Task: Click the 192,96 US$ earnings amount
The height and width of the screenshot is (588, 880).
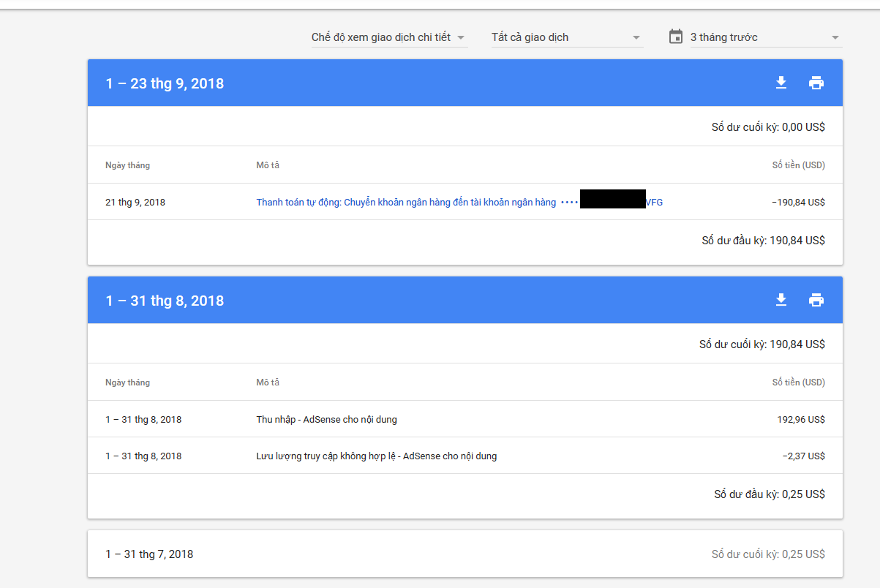Action: [800, 420]
